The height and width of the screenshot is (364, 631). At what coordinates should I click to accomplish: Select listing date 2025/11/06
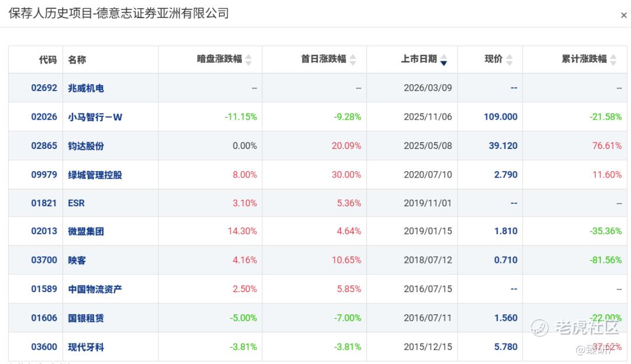(428, 117)
